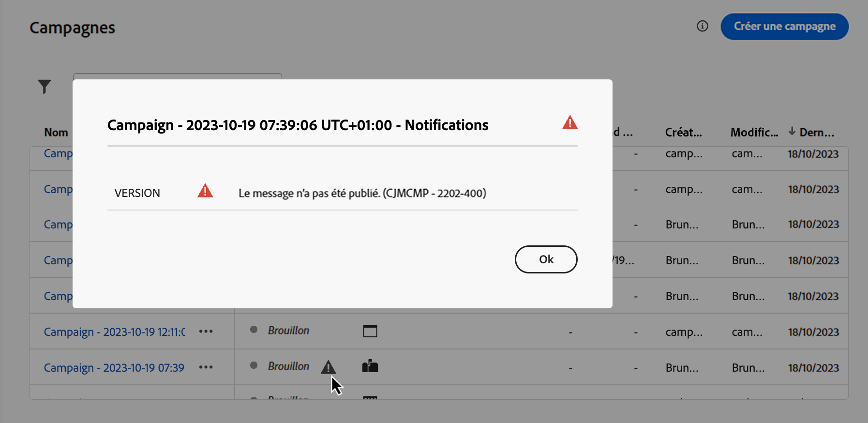Open more actions for Campaign 07:39 row
Screen dimensions: 868x423
point(206,367)
